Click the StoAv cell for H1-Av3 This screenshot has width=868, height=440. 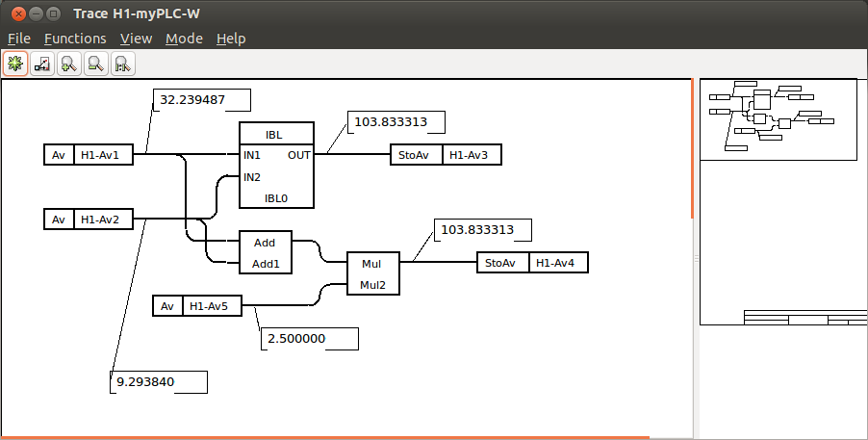click(416, 155)
